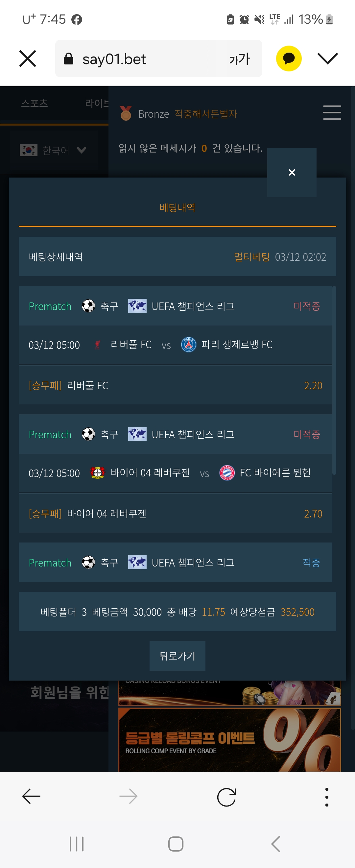Tap the yellow KakaoTalk chat icon
Viewport: 355px width, 868px height.
289,59
